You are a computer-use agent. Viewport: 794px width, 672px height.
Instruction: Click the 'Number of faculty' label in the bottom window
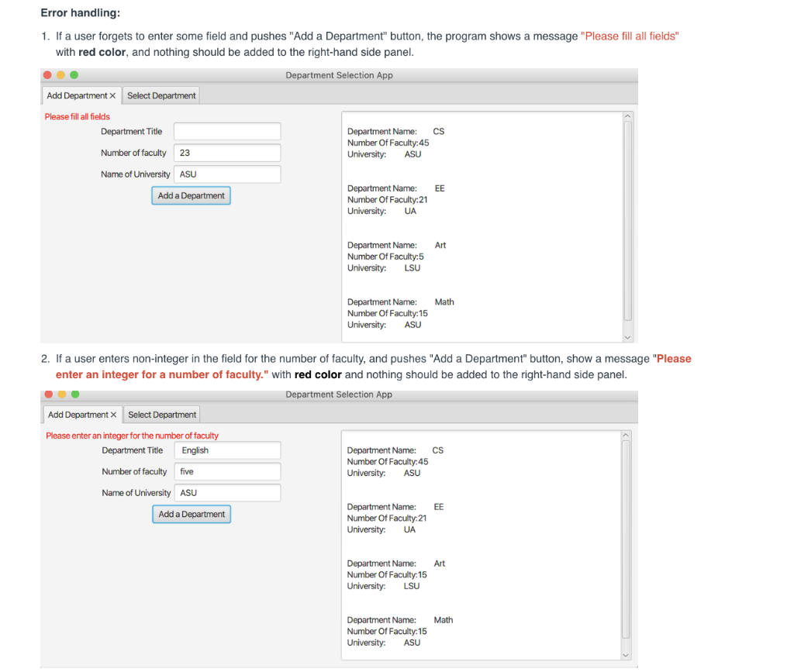pyautogui.click(x=134, y=471)
